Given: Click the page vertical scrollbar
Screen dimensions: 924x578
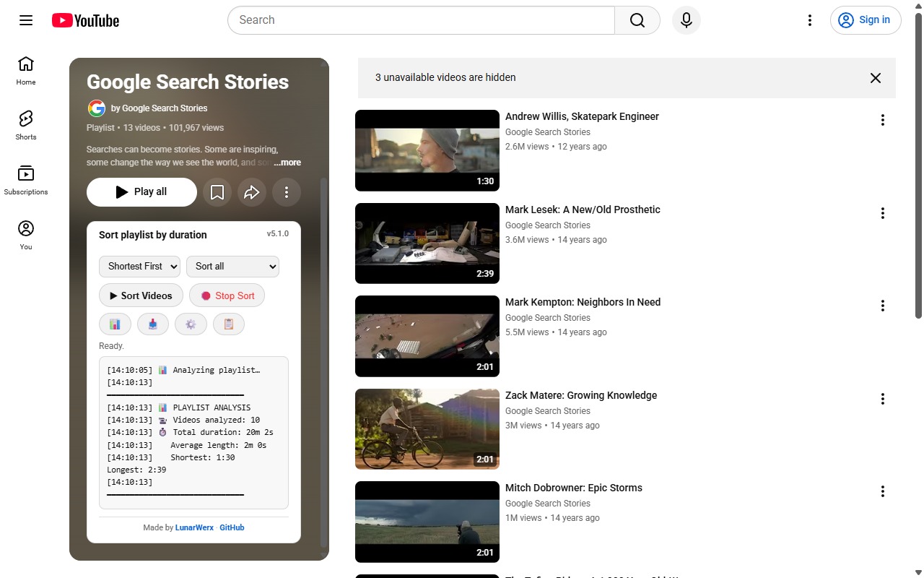Looking at the screenshot, I should click(918, 166).
